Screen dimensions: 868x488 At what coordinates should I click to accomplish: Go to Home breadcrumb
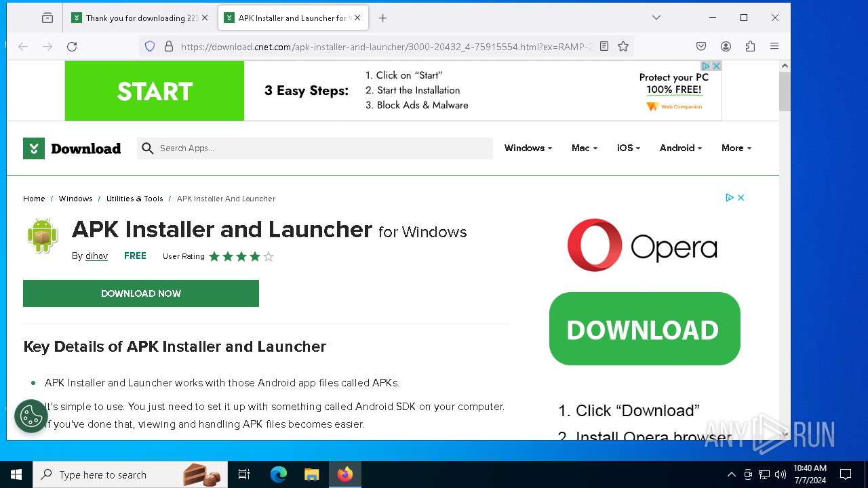tap(34, 199)
